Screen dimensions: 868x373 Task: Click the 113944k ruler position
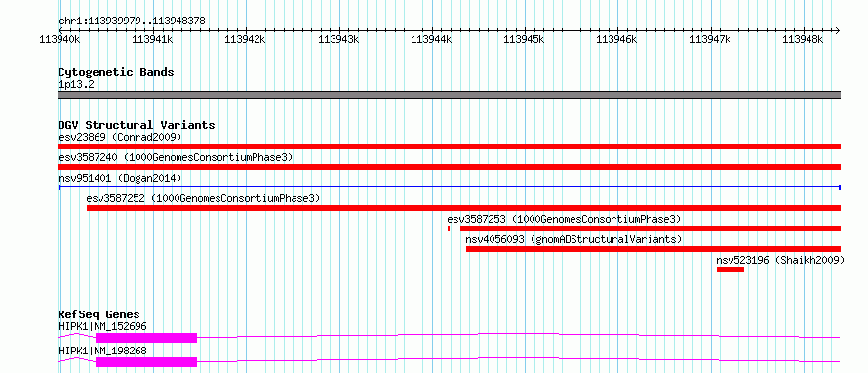(x=431, y=40)
